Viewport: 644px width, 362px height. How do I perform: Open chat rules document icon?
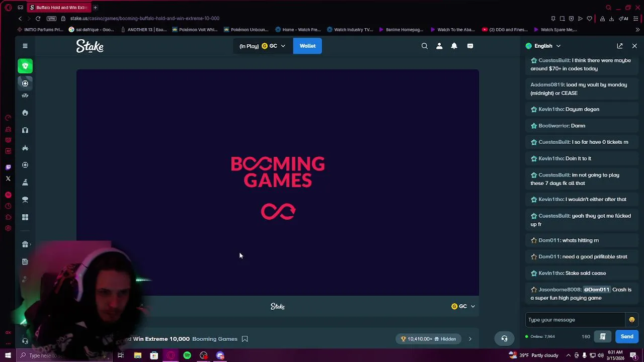(x=603, y=336)
